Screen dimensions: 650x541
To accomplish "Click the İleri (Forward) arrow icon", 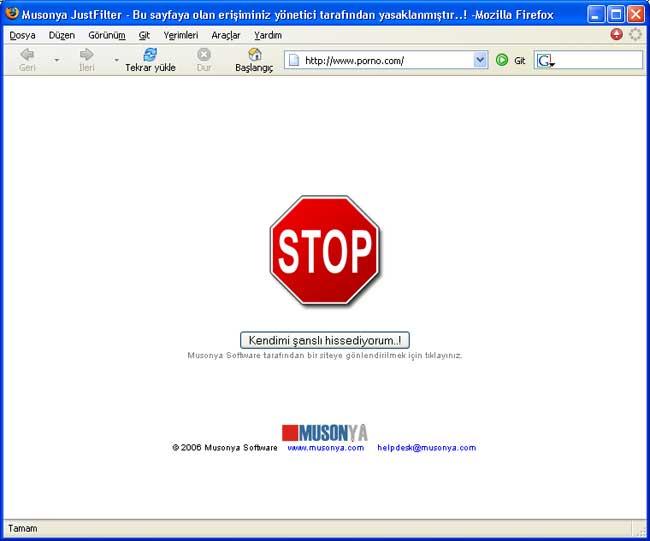I will [x=86, y=54].
